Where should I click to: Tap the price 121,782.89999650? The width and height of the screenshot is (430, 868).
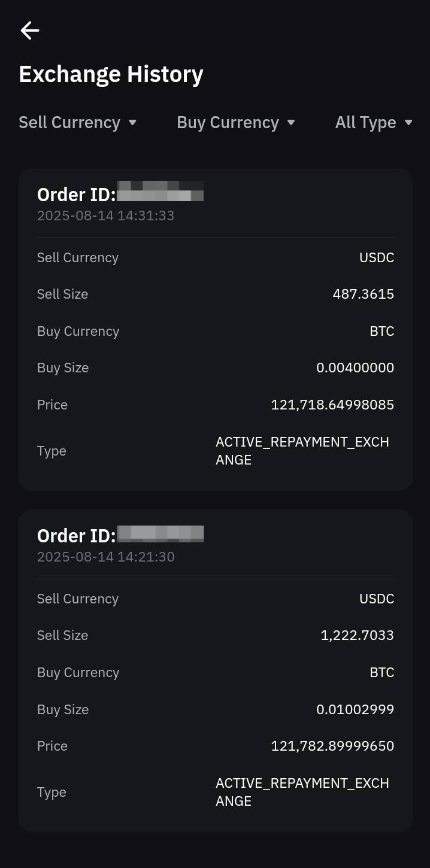[332, 746]
